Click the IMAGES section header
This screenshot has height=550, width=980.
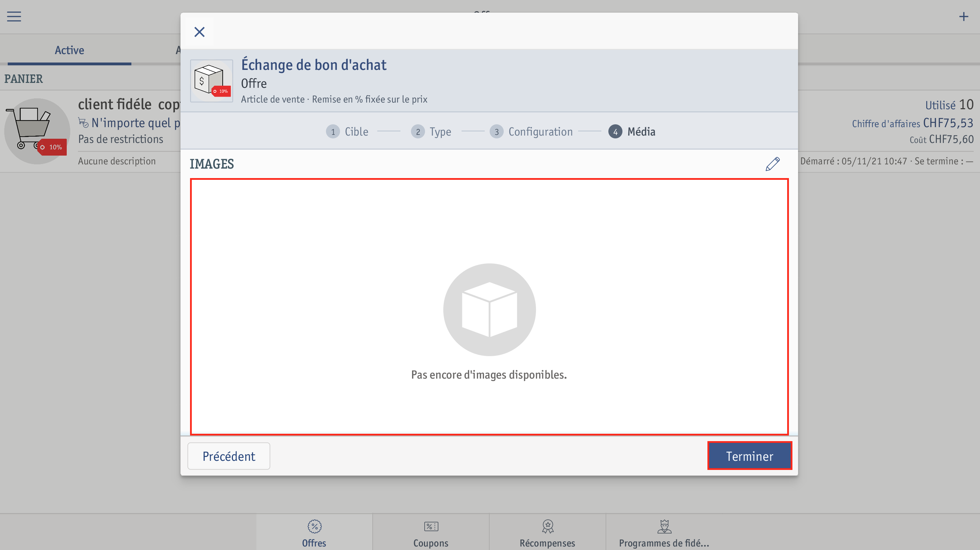pyautogui.click(x=211, y=164)
